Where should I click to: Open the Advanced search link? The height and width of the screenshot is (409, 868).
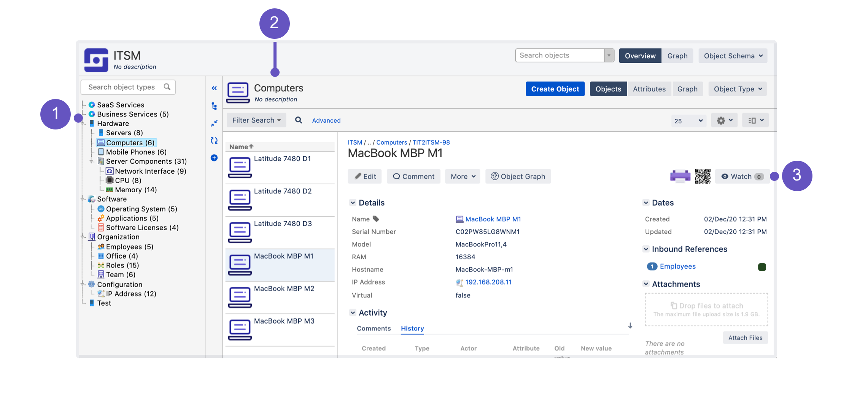tap(326, 120)
